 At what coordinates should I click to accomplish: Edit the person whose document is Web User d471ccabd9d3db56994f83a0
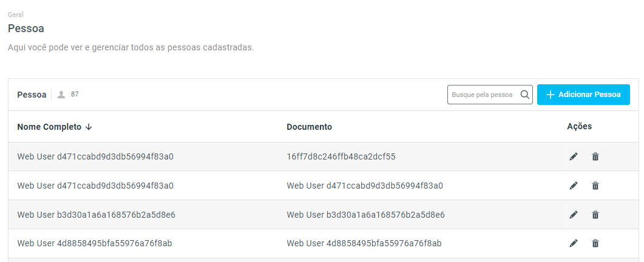point(574,186)
